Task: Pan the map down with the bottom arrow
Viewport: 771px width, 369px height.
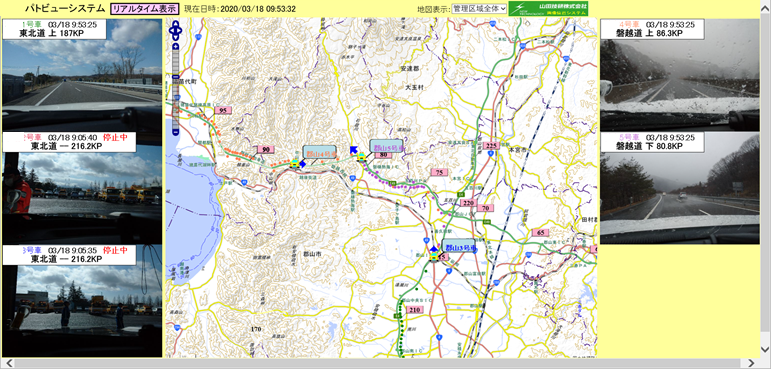Action: [x=176, y=37]
